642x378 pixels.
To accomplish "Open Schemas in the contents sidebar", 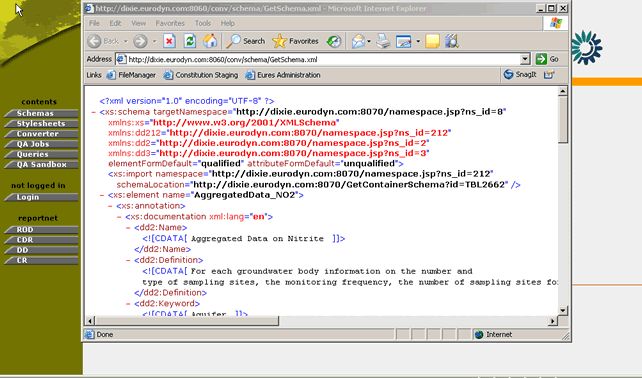I will 41,113.
